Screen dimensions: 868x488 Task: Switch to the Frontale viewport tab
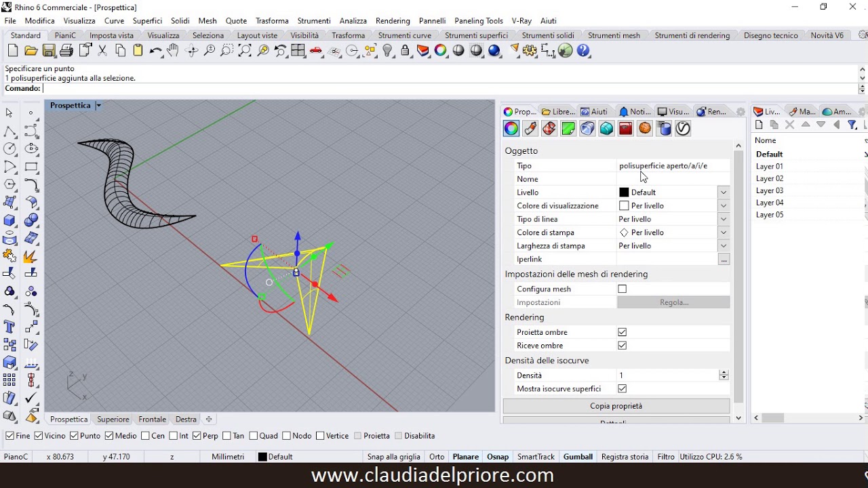coord(152,420)
